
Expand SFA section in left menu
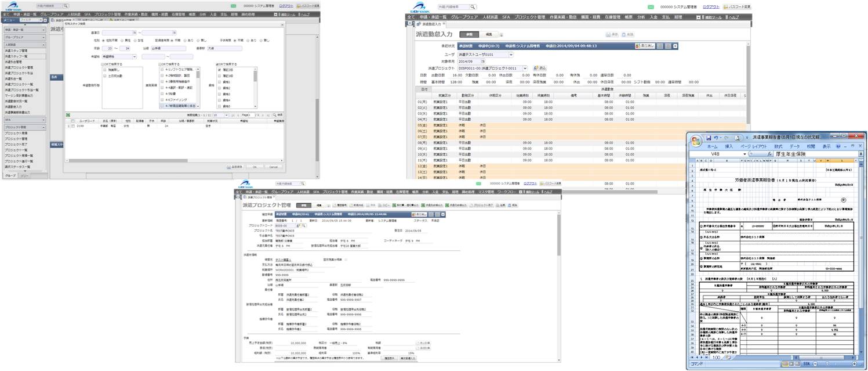(x=43, y=120)
